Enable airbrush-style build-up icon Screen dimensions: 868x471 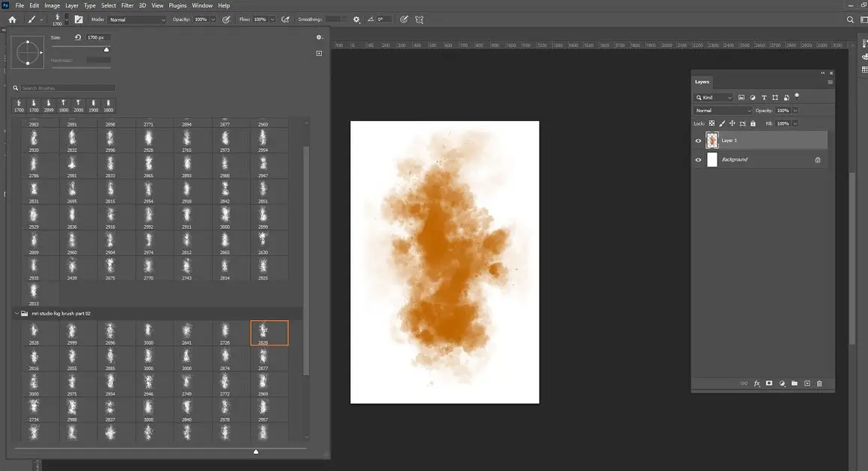[x=286, y=19]
